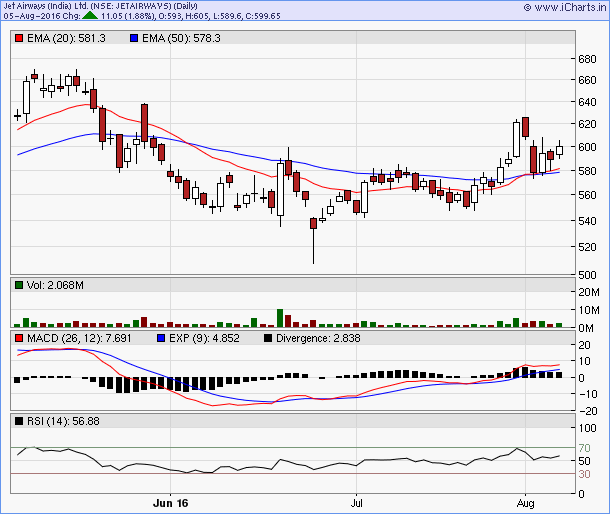
Task: Select the chart title Jet Airways (India) Ltd.
Action: 46,6
